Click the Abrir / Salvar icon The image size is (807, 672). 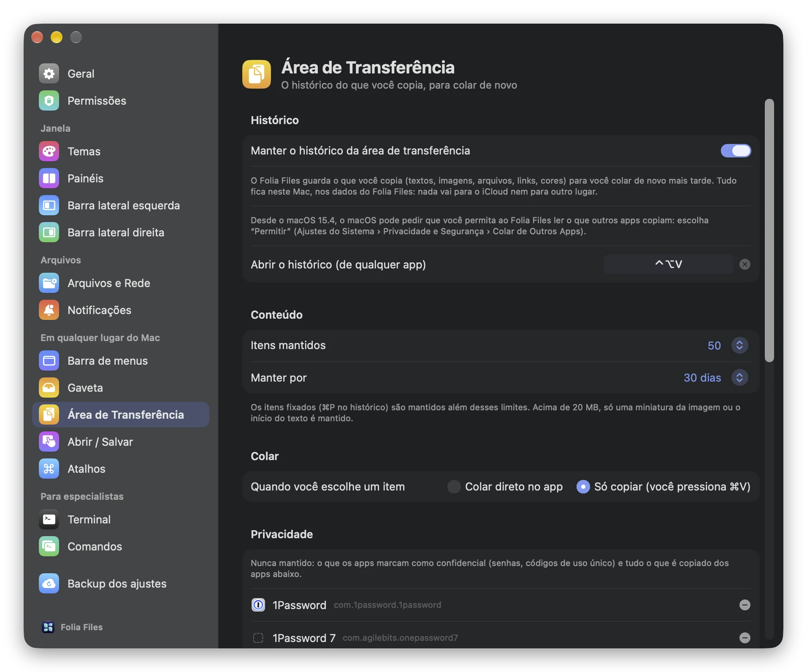[49, 442]
